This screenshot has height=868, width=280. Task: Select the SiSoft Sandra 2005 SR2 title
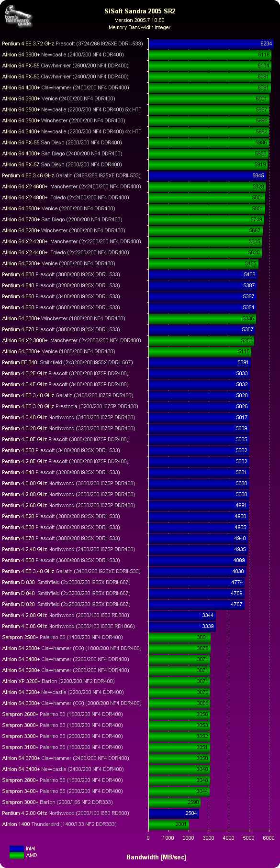[x=140, y=11]
